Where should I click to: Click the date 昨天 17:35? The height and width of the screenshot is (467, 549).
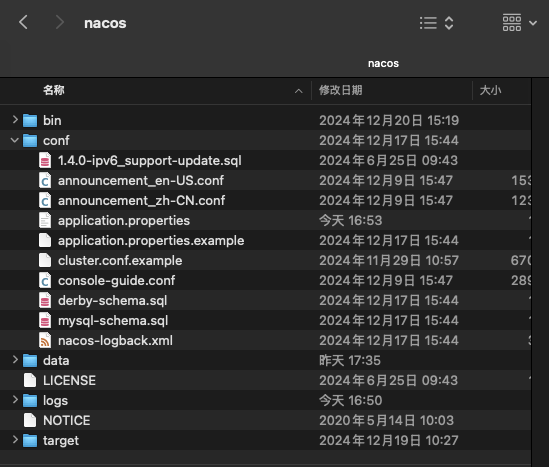tap(350, 361)
